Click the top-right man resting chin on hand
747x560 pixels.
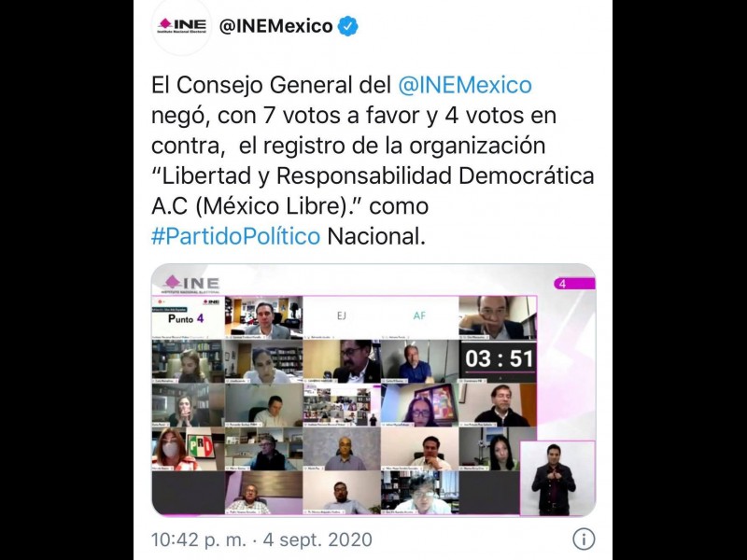click(x=498, y=317)
